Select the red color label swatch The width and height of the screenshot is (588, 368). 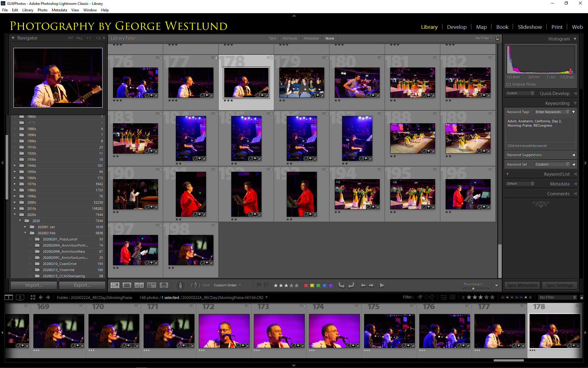point(306,285)
